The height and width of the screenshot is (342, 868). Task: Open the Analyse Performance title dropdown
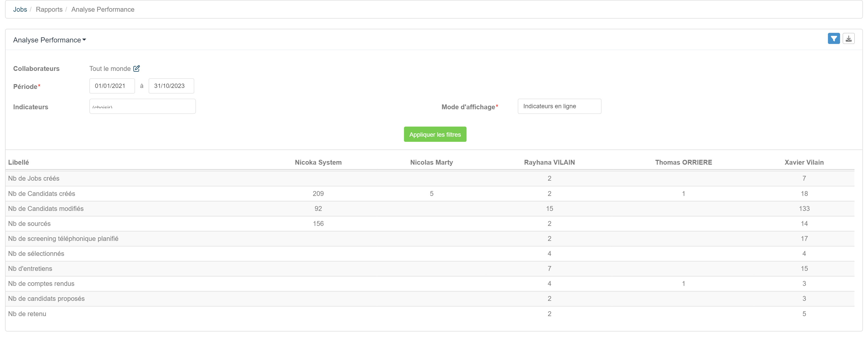pos(49,40)
